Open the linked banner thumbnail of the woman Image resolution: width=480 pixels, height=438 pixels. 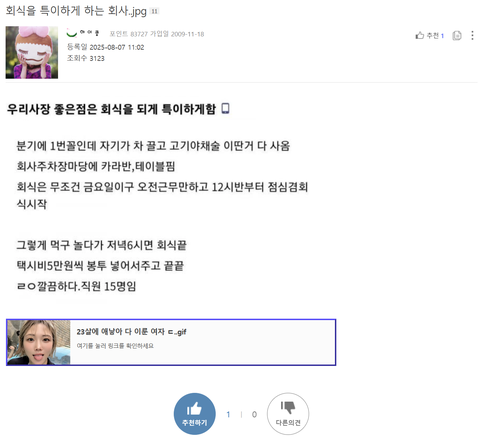point(39,342)
